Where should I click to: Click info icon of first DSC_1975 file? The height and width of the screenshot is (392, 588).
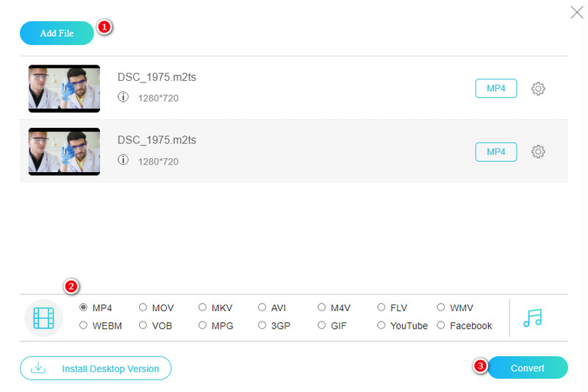point(123,97)
